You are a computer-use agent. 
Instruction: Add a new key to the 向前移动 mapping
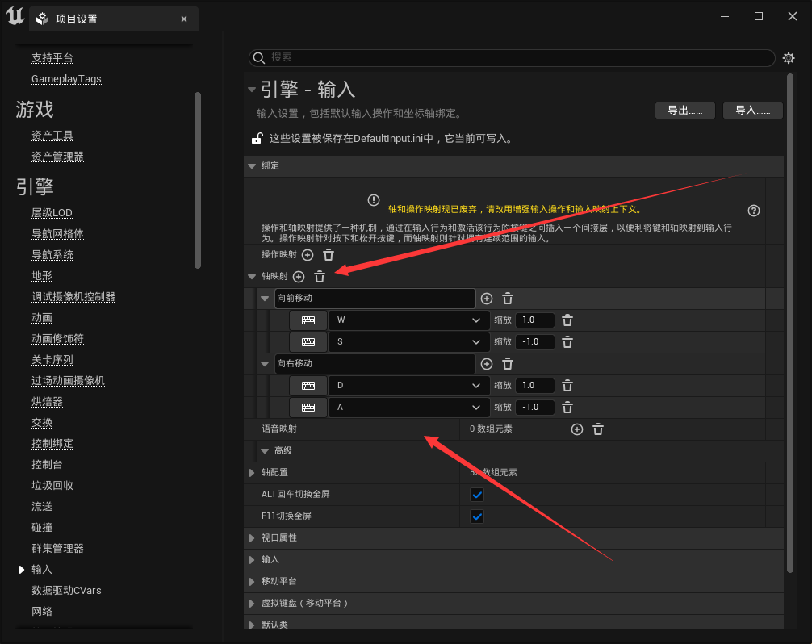coord(487,299)
